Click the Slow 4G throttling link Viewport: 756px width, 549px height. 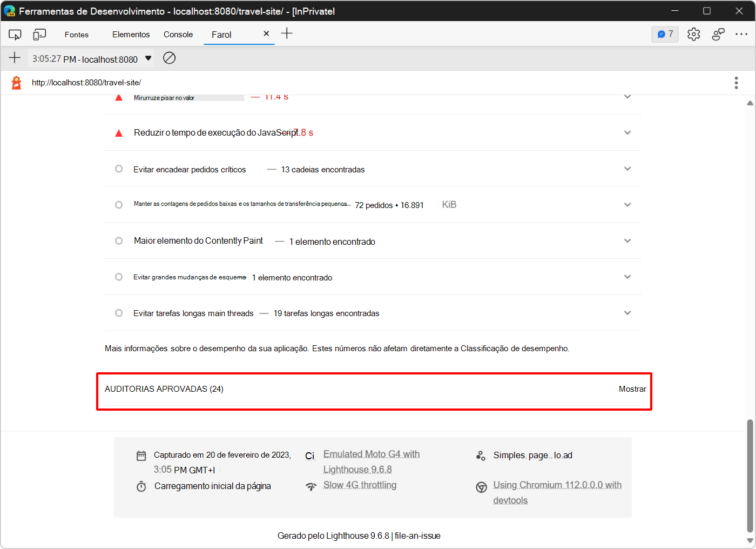coord(360,485)
